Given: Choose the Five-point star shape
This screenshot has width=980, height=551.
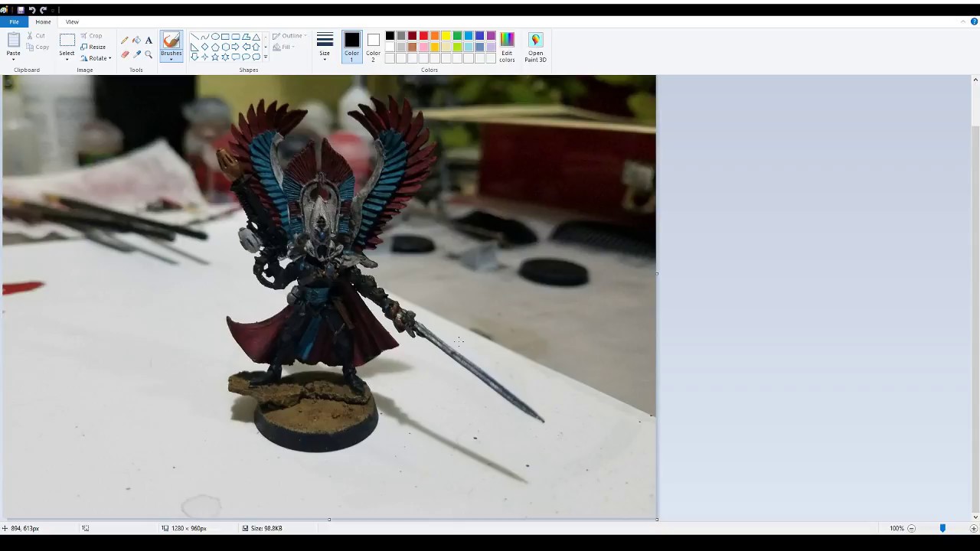Looking at the screenshot, I should 215,57.
